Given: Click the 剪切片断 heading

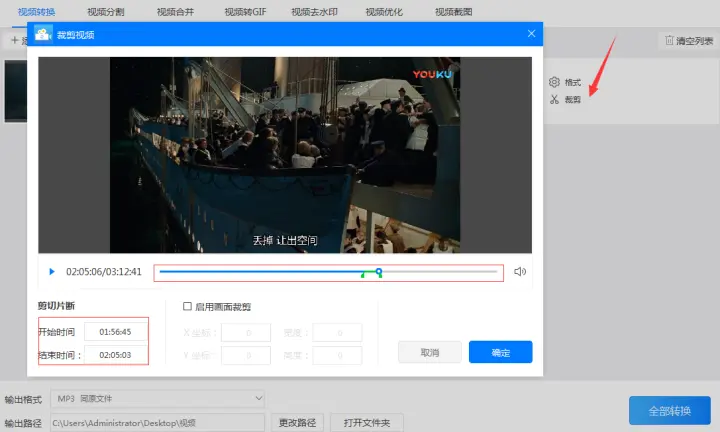Looking at the screenshot, I should (x=56, y=306).
